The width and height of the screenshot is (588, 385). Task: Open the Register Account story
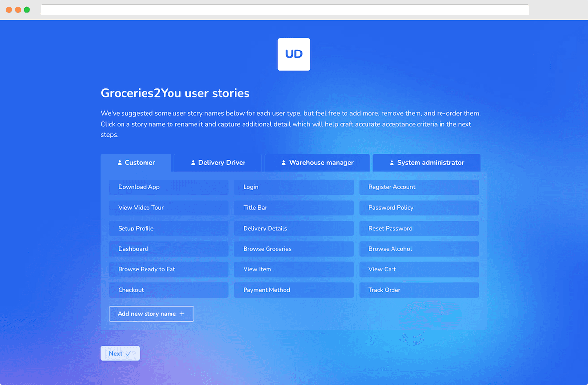418,187
